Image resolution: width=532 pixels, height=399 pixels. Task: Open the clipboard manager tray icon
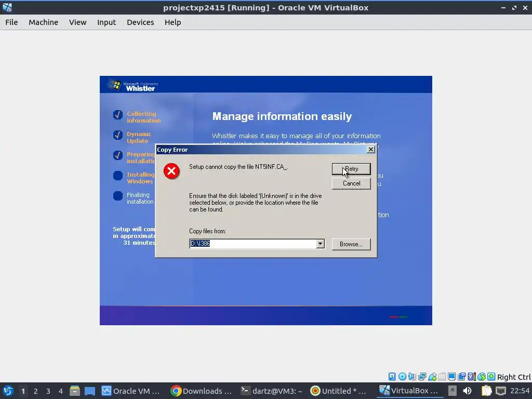[x=486, y=391]
